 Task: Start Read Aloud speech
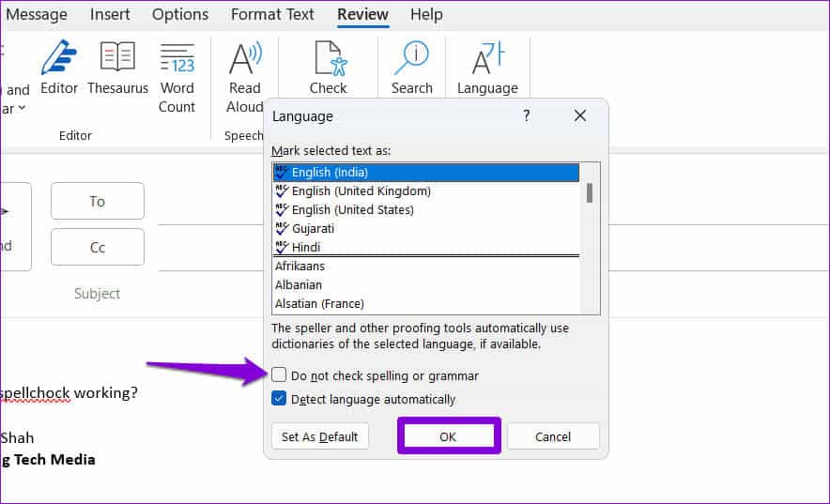tap(244, 77)
